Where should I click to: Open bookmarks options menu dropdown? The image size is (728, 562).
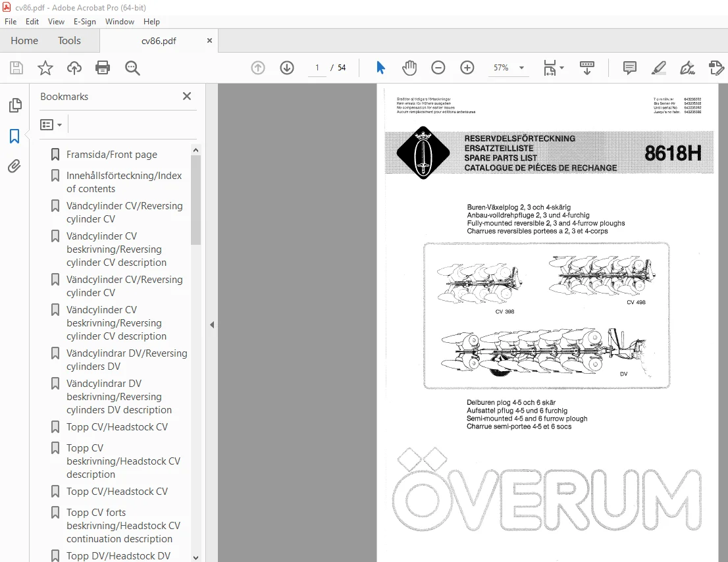pos(51,125)
